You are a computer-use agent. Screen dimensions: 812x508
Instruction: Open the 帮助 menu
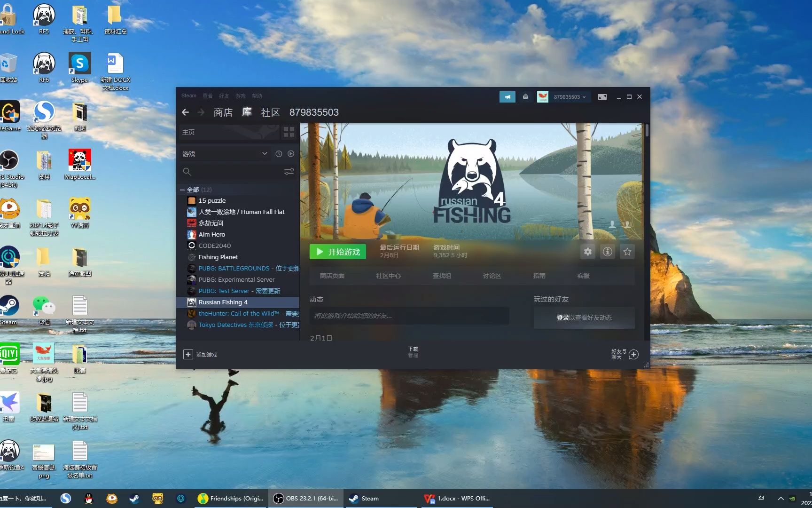pyautogui.click(x=257, y=96)
